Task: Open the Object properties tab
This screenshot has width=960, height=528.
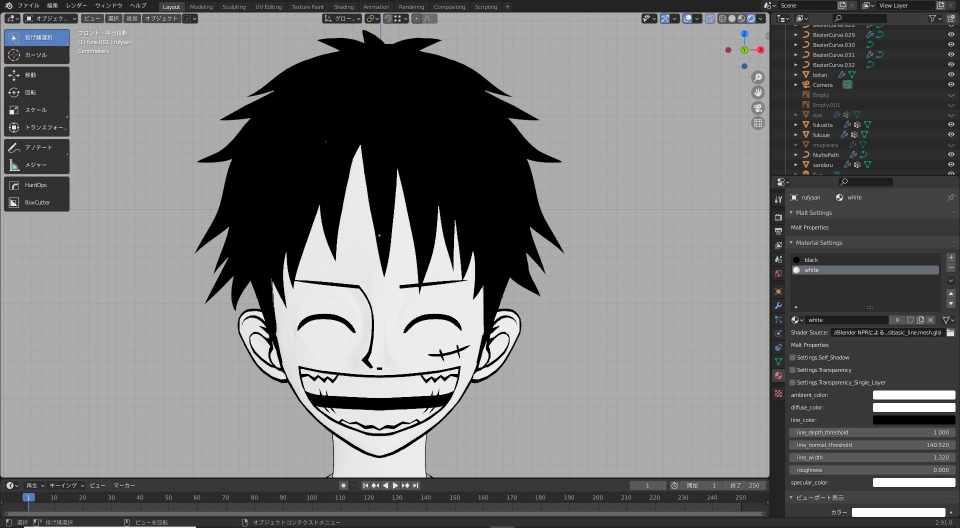Action: tap(778, 291)
